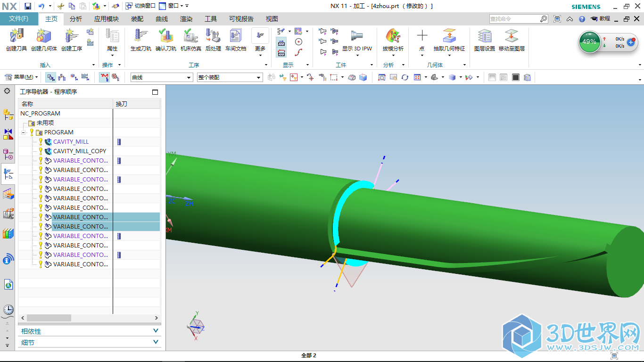Click Generate Tool Path (生成刀轨)
This screenshot has width=644, height=362.
[141, 40]
